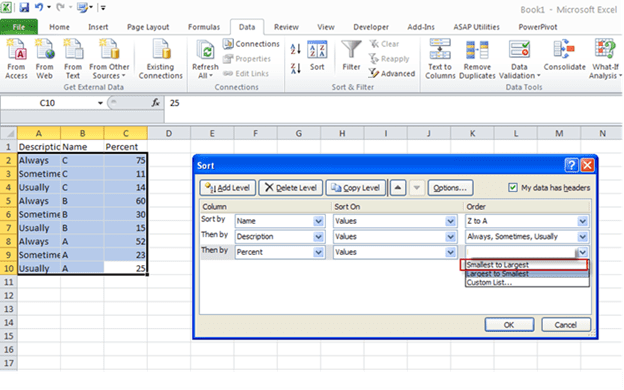Click From Web icon
The width and height of the screenshot is (624, 390).
pos(44,59)
